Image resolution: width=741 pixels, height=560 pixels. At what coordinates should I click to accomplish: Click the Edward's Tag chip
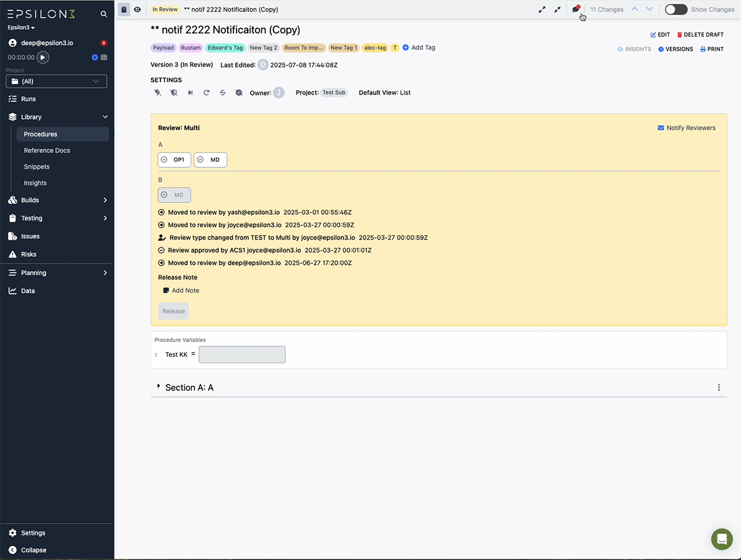tap(225, 48)
